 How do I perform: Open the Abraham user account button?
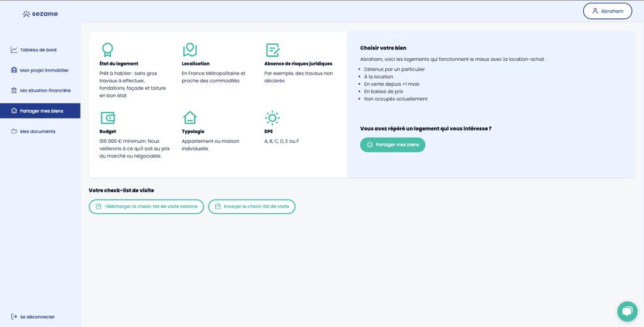607,11
